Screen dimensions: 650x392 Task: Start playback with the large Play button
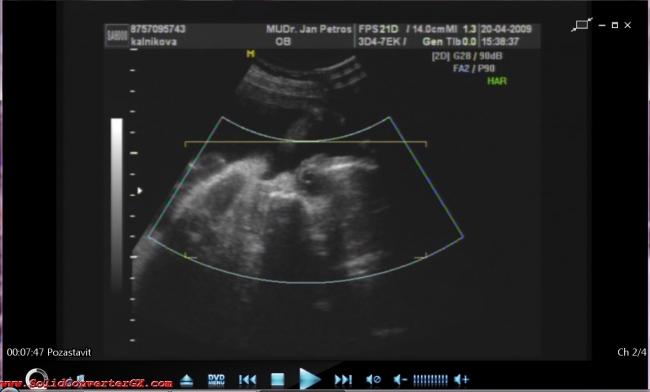point(310,378)
